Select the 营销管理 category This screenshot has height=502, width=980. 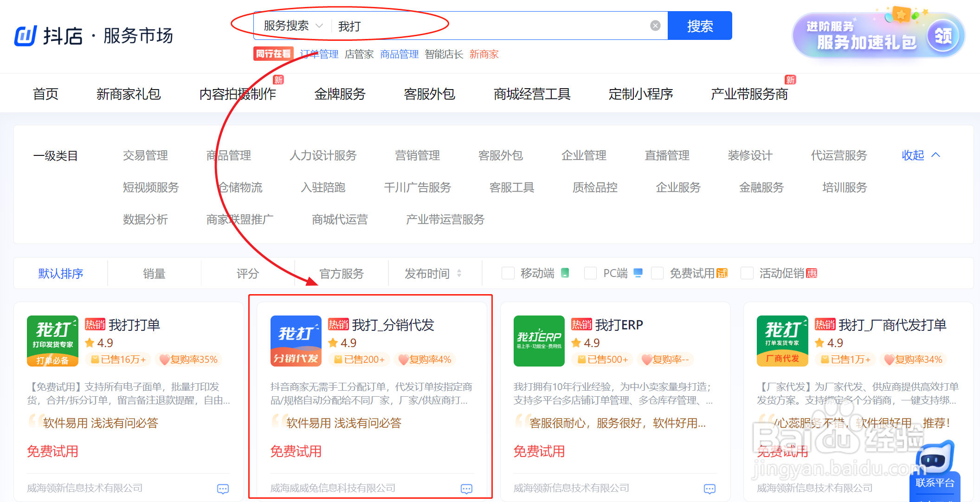pos(417,155)
